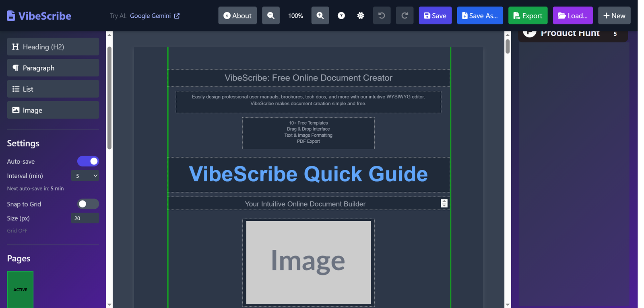Screen dimensions: 644x308
Task: Add a Heading (H2) element
Action: click(x=53, y=47)
